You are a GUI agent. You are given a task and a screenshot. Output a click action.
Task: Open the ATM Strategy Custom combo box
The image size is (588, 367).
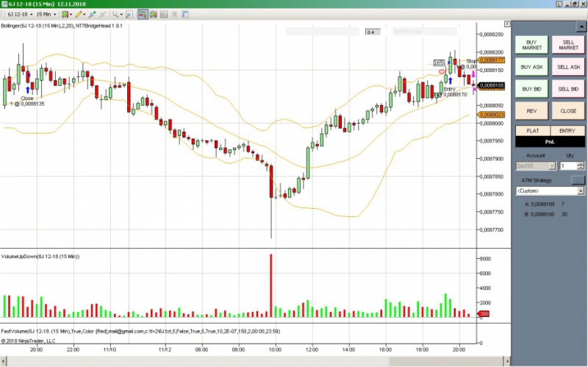[550, 190]
